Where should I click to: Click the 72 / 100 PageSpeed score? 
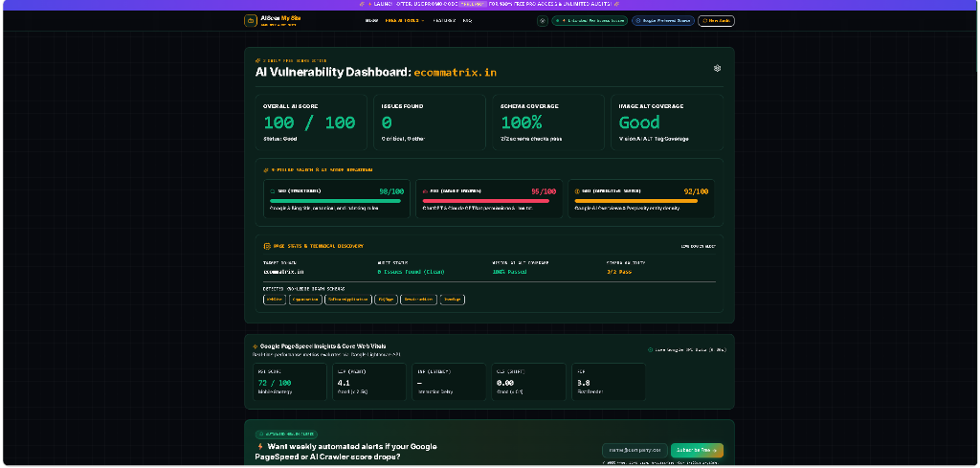[x=275, y=383]
